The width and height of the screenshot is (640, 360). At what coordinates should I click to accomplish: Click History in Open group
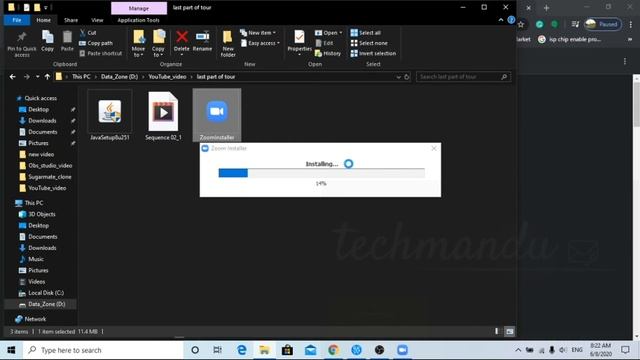(x=328, y=53)
